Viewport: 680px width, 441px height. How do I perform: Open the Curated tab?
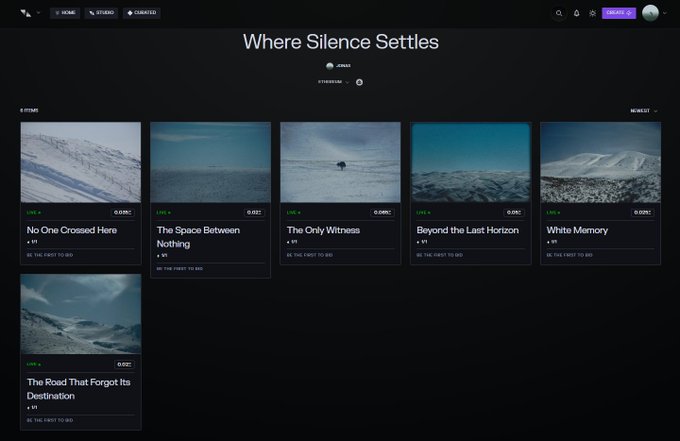coord(142,13)
